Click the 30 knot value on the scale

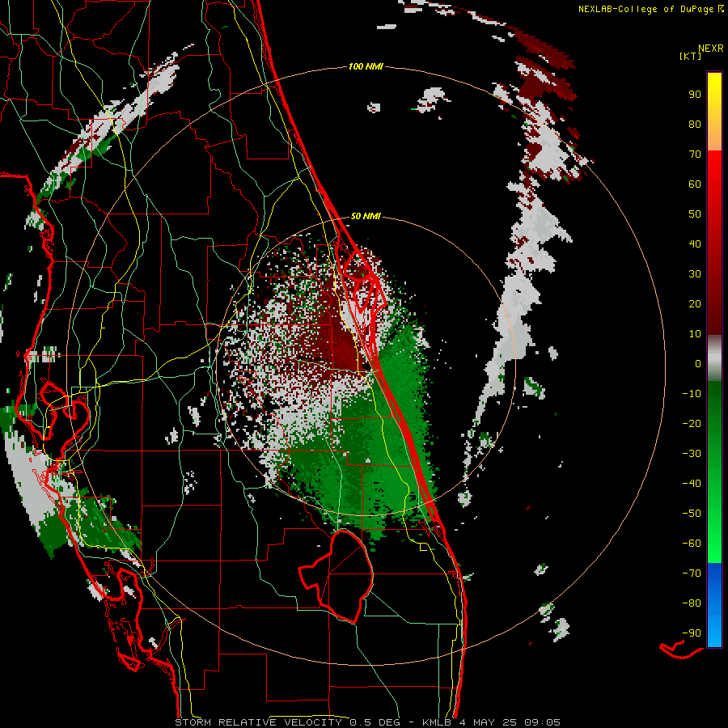[695, 274]
